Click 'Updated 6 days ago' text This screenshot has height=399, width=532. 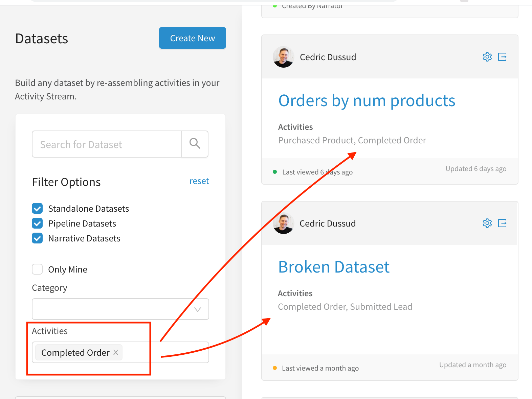click(476, 169)
